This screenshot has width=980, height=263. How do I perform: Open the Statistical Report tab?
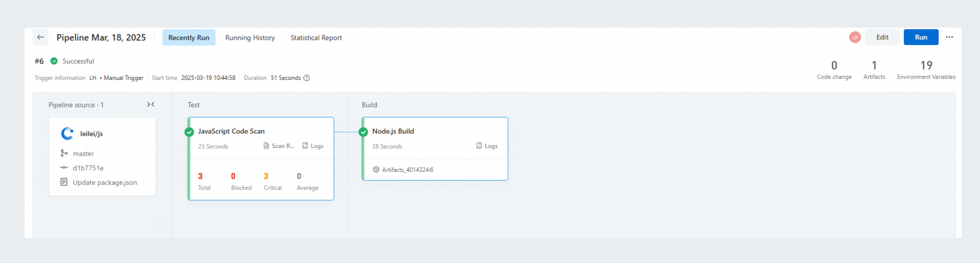[316, 38]
